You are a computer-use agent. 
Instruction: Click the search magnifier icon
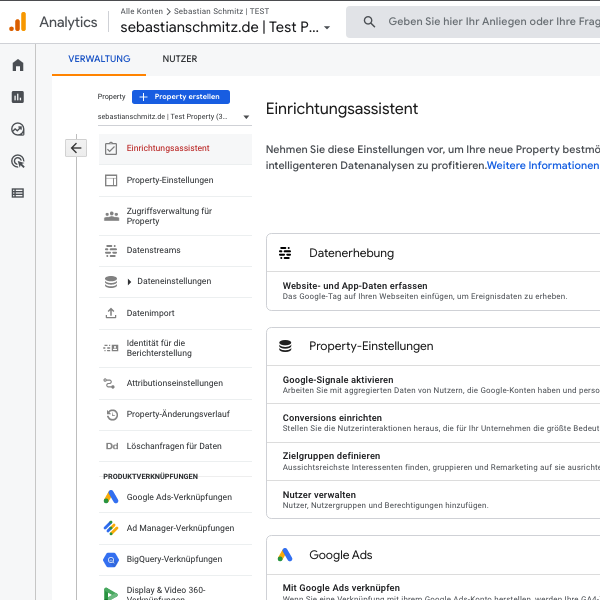click(369, 22)
